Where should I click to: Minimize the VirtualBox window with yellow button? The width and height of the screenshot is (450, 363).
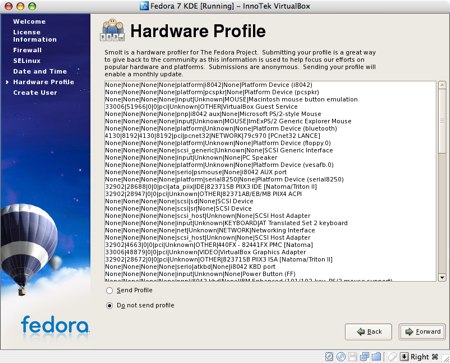point(20,6)
